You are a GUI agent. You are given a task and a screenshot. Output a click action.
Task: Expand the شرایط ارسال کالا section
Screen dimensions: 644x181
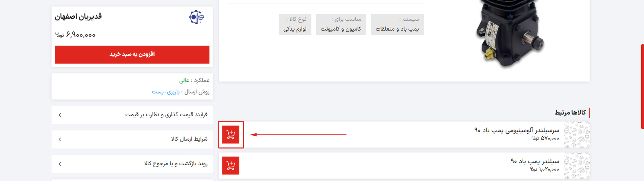[132, 139]
